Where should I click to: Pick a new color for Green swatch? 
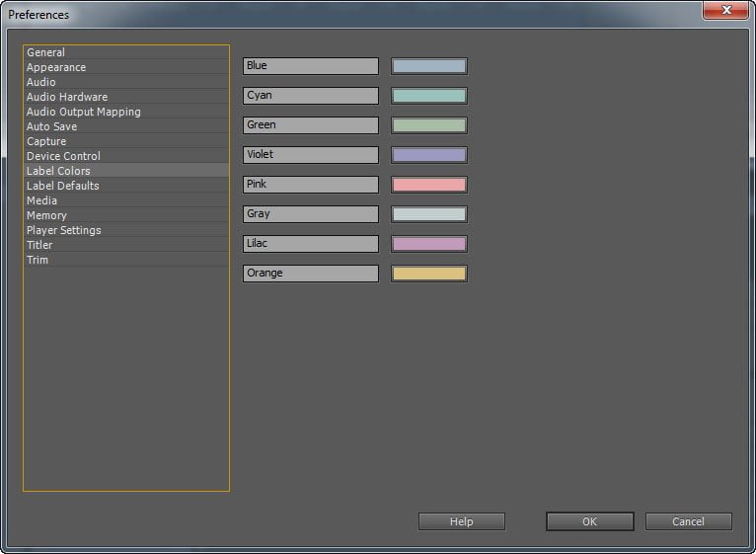point(429,125)
